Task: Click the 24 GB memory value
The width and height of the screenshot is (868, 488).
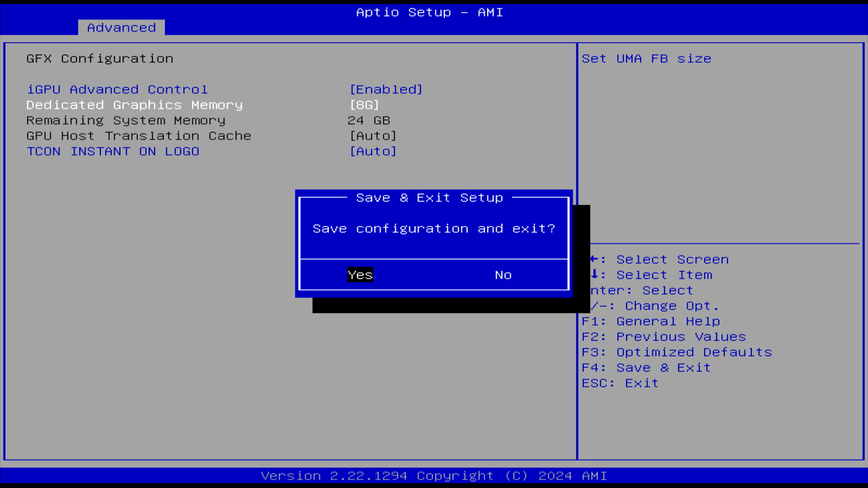Action: (368, 121)
